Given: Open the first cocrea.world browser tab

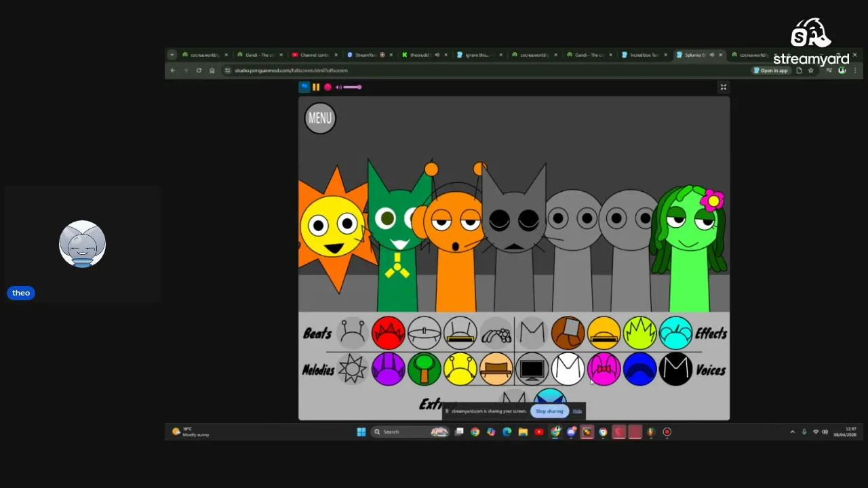Looking at the screenshot, I should (203, 55).
